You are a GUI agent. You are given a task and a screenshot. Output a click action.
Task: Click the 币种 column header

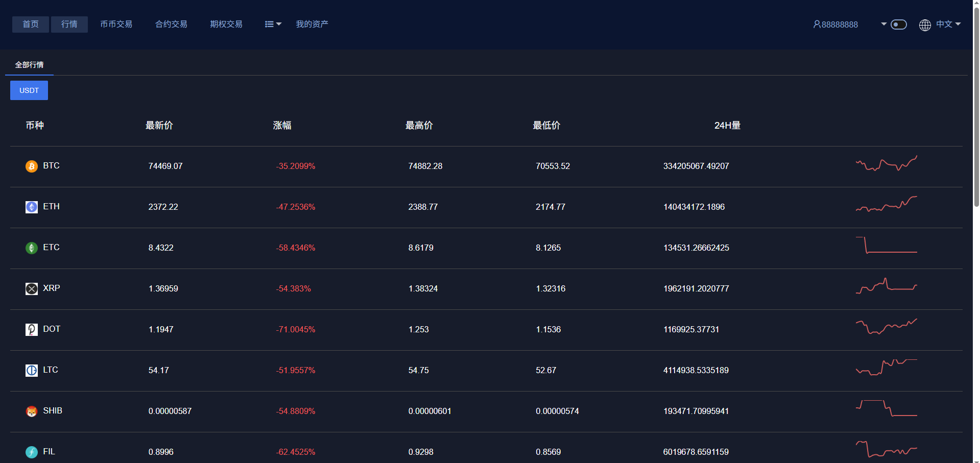point(35,126)
